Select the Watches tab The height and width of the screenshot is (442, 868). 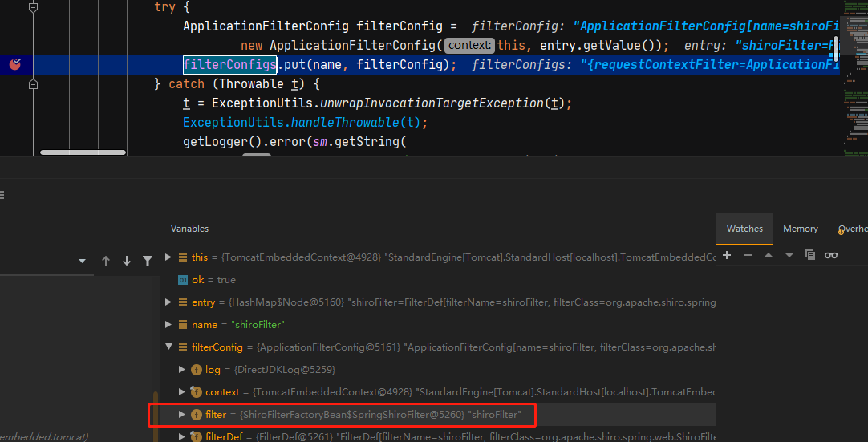(x=744, y=229)
